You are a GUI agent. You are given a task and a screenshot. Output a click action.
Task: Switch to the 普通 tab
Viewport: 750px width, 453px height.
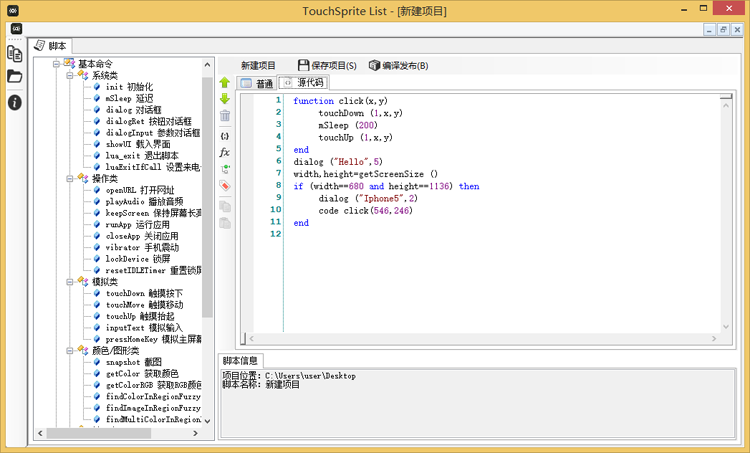[257, 83]
